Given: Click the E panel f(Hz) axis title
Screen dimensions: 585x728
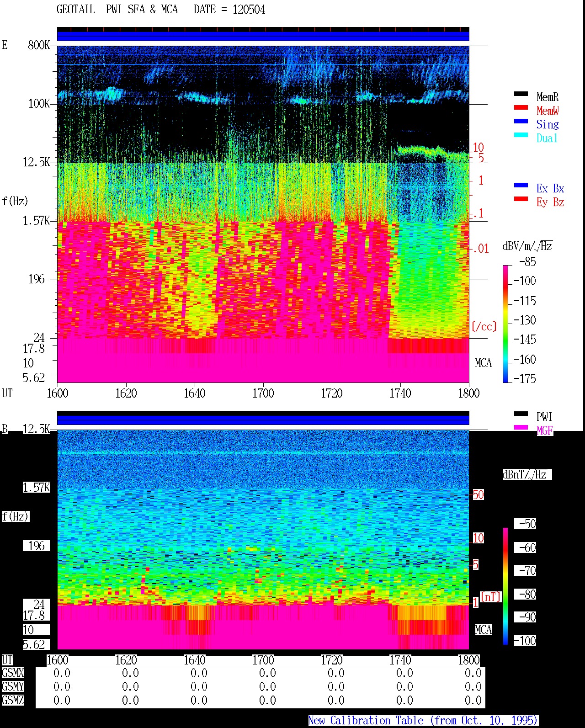Looking at the screenshot, I should (15, 201).
